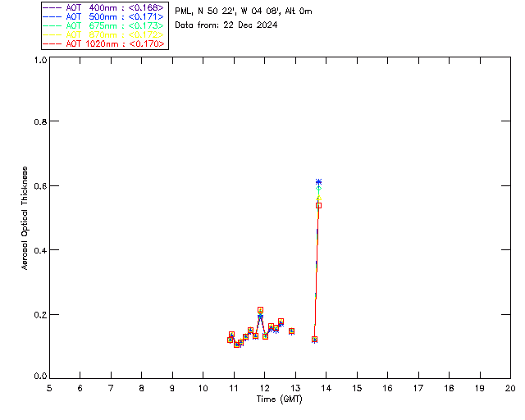Screen dimensions: 525x420
Task: Click the x-axis tick label 5
Action: pyautogui.click(x=49, y=389)
